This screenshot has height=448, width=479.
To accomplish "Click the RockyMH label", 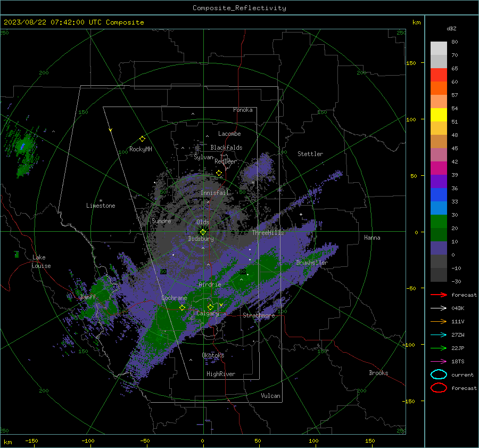I will pos(141,149).
